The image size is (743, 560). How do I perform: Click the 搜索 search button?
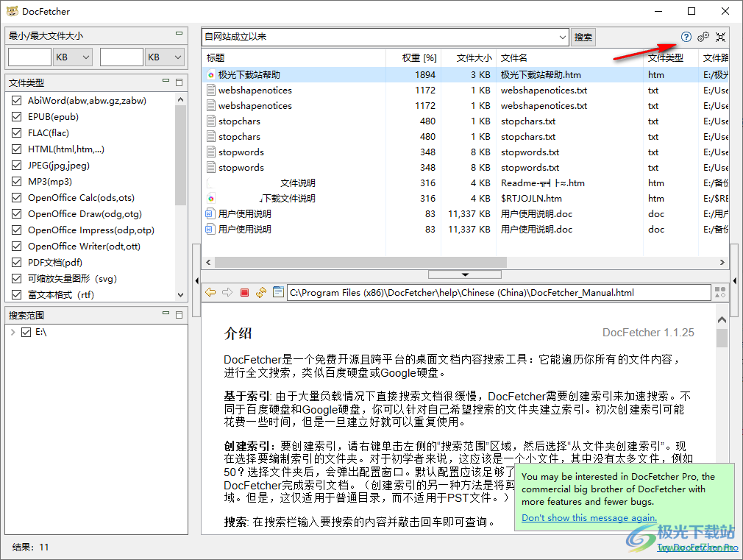583,37
